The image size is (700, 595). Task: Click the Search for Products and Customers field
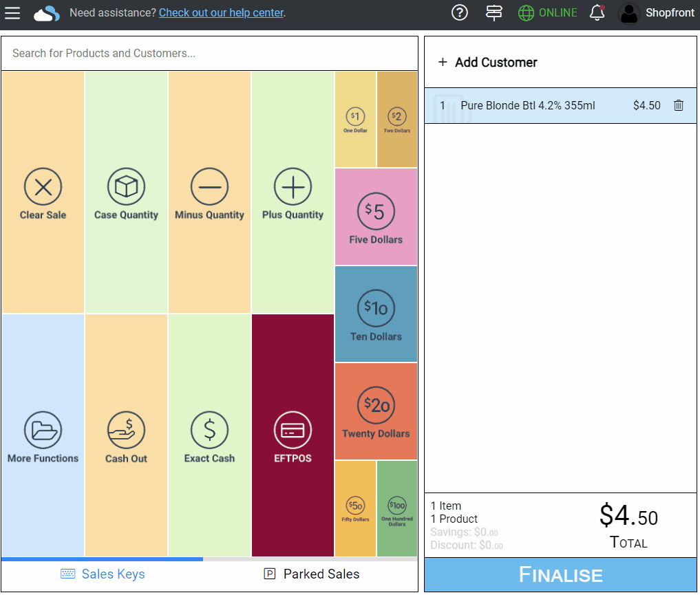click(209, 53)
